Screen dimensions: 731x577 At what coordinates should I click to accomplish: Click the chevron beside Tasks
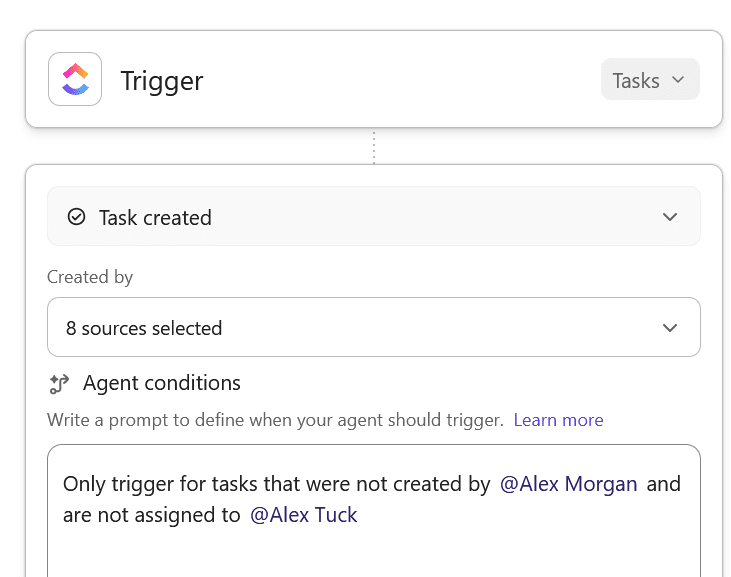678,80
